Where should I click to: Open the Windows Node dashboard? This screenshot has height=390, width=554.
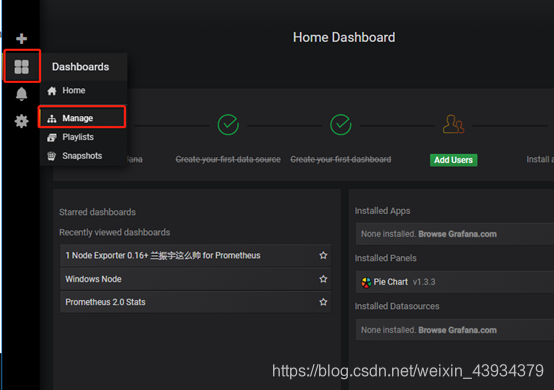point(196,279)
